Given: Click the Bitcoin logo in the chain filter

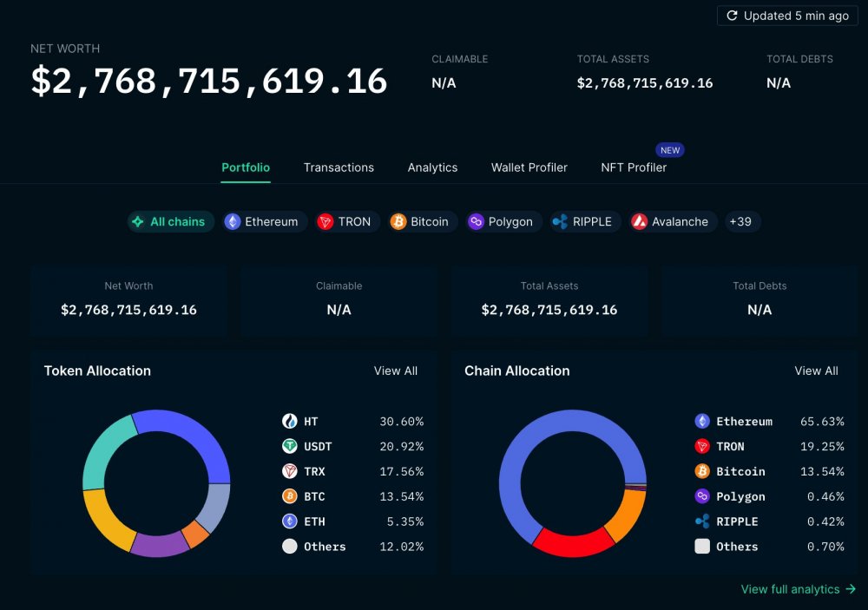Looking at the screenshot, I should coord(398,221).
